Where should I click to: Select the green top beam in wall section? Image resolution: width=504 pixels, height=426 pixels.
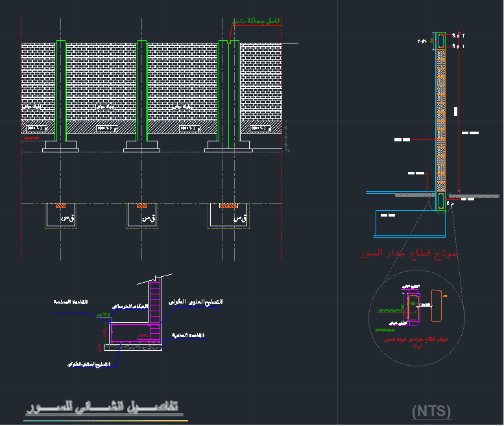tap(440, 41)
